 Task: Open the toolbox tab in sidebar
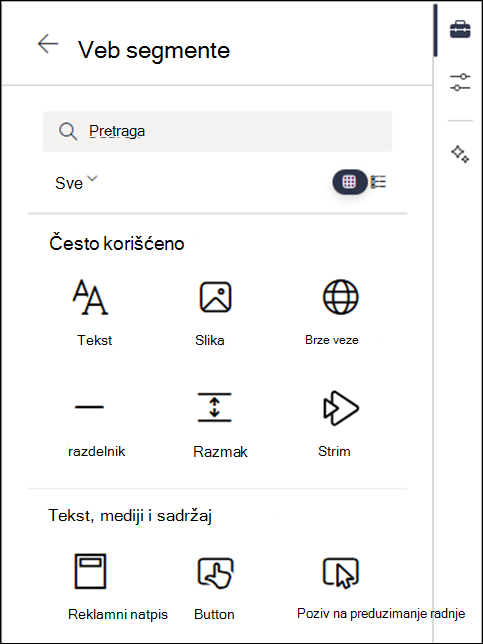tap(460, 30)
